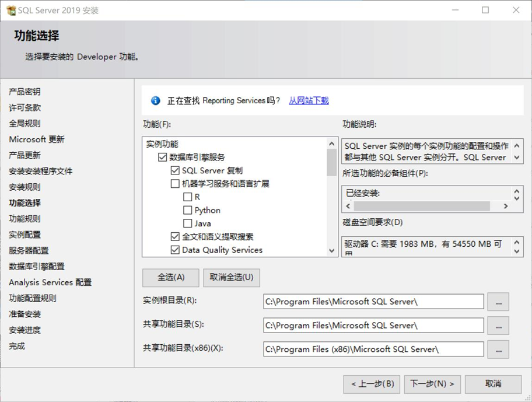
Task: Down arrow in 已经安装 prerequisites box
Action: pyautogui.click(x=517, y=198)
